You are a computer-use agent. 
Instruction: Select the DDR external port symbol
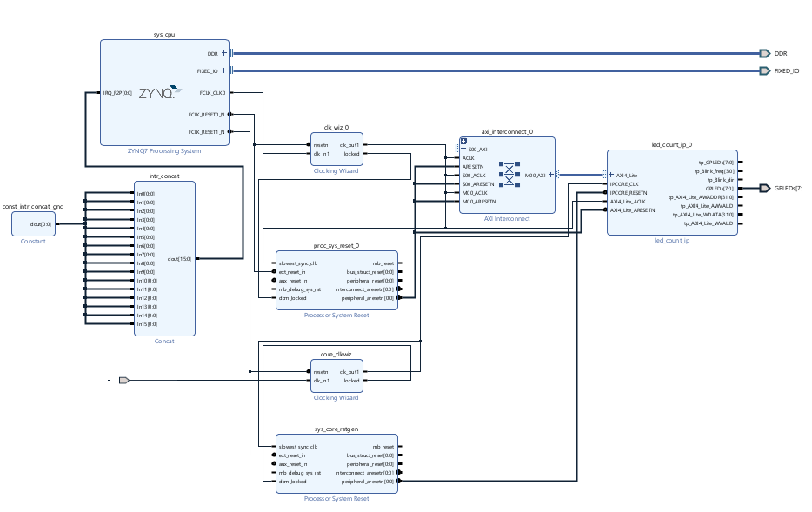(x=764, y=53)
